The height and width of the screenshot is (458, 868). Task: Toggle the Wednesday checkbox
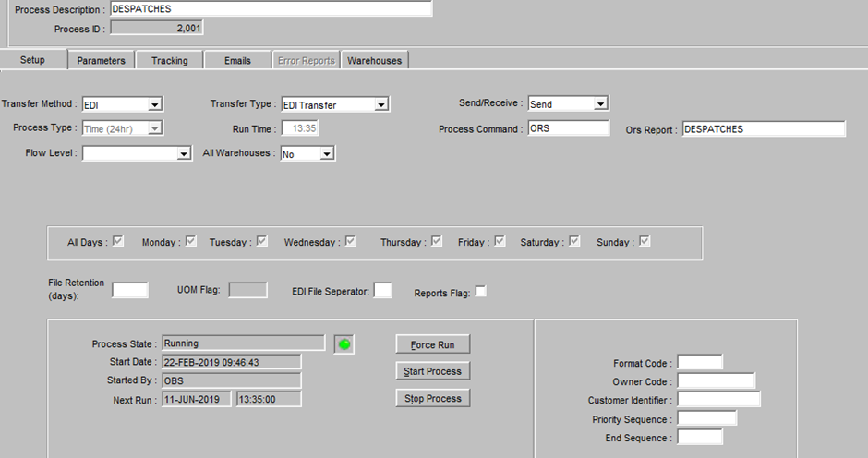point(350,241)
